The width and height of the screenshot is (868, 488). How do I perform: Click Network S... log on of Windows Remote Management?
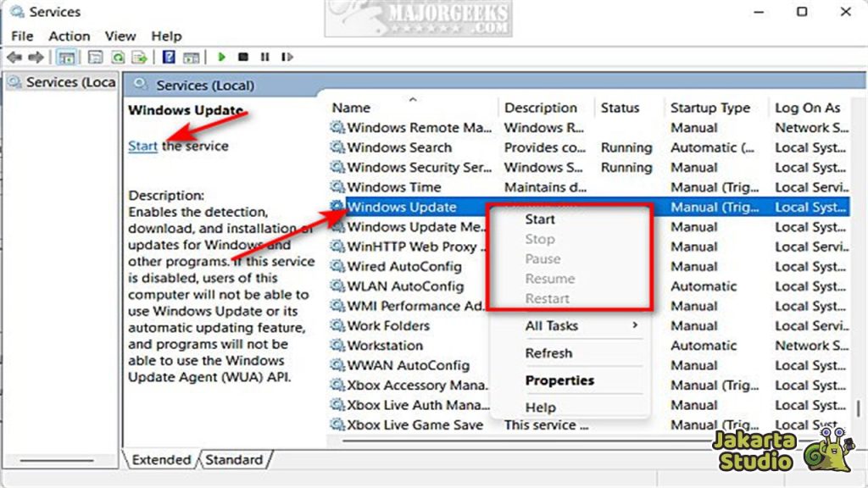tap(811, 127)
